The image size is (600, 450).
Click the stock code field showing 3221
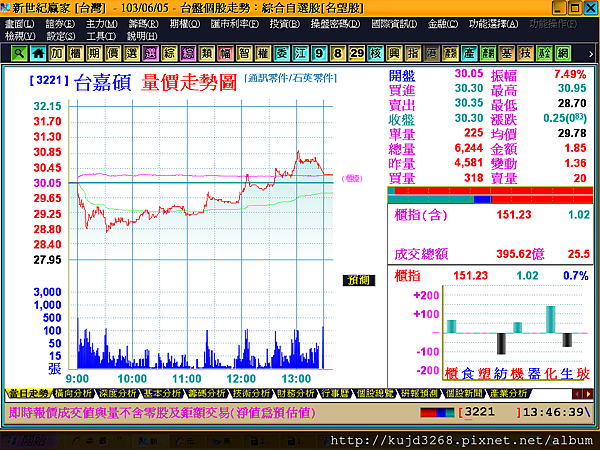489,412
